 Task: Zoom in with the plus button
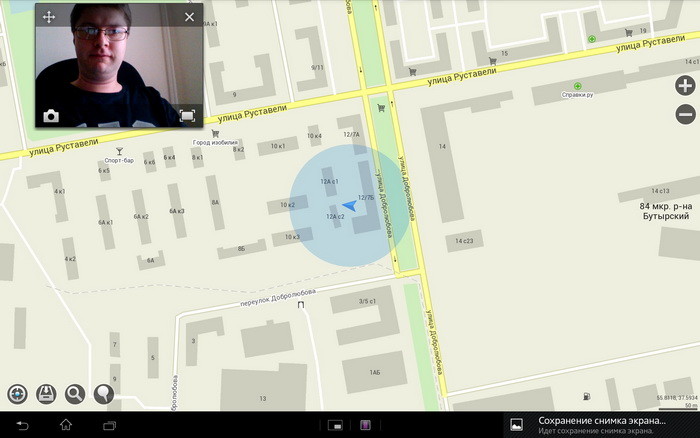pyautogui.click(x=685, y=86)
